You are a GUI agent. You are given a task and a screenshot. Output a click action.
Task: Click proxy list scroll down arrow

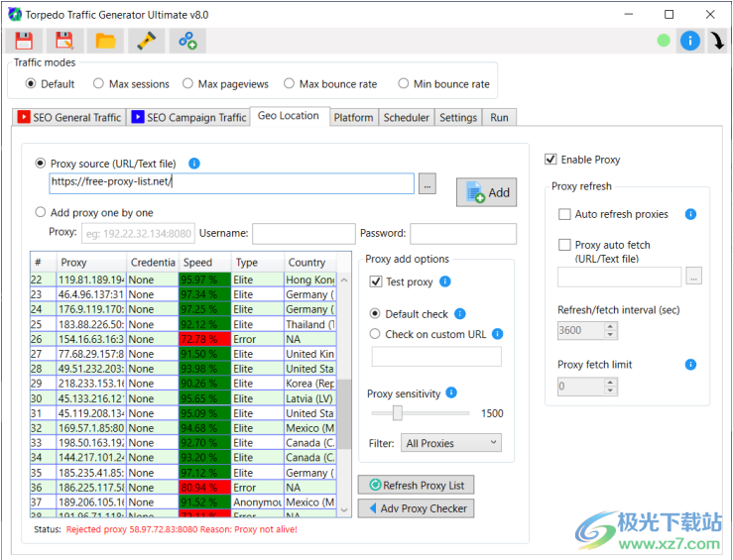pyautogui.click(x=344, y=510)
